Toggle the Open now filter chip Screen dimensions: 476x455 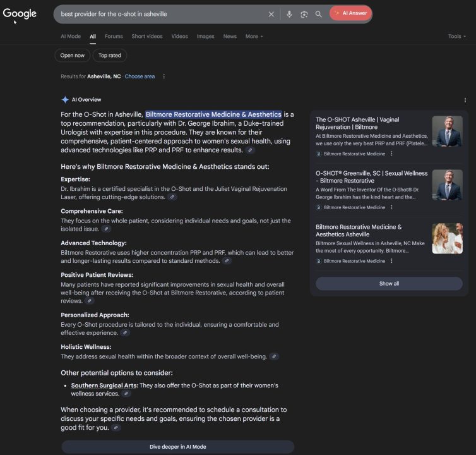click(x=72, y=56)
